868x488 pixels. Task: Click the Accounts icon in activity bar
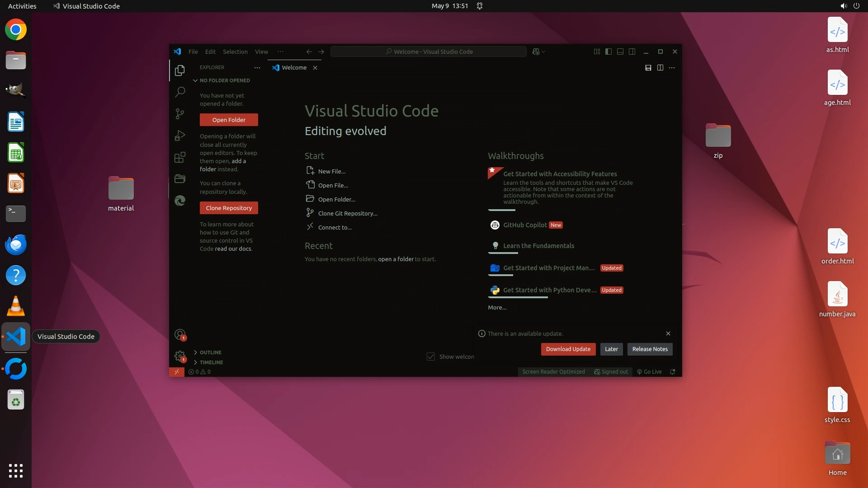tap(180, 335)
